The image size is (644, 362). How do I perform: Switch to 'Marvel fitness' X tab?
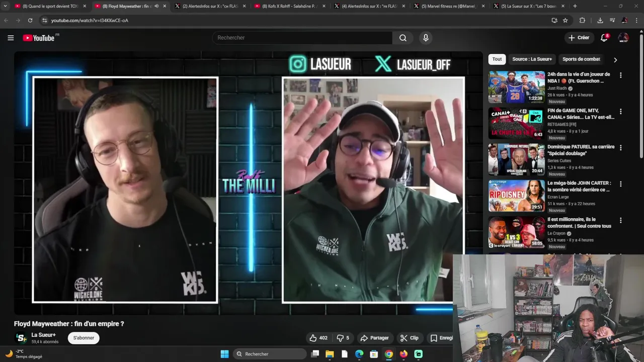click(448, 6)
